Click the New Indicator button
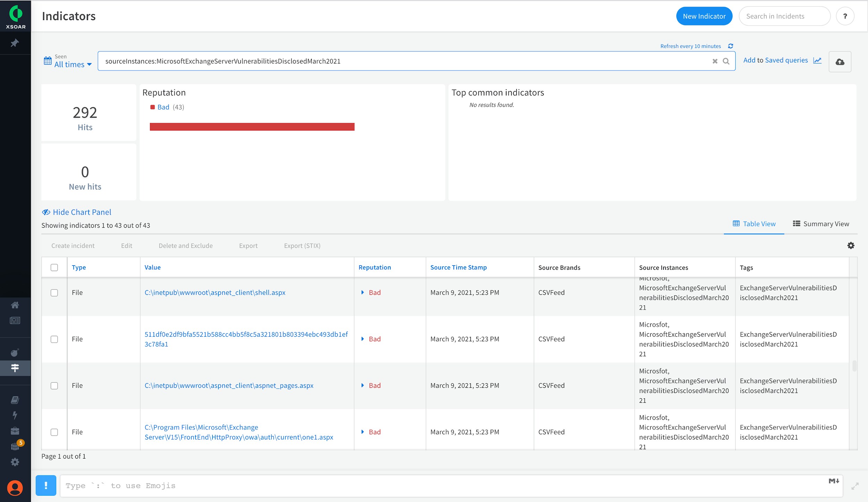Screen dimensions: 868x502 [704, 16]
